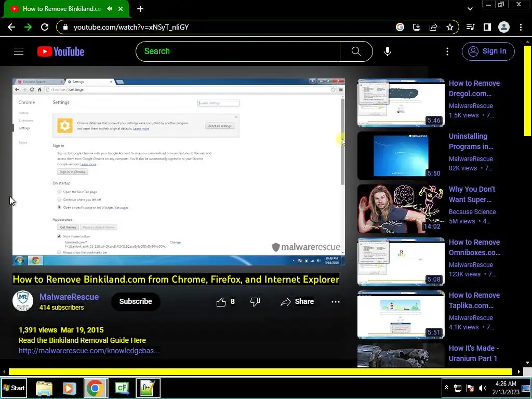The height and width of the screenshot is (399, 532).
Task: Open Why You Don't Want Super thumbnail
Action: click(401, 209)
